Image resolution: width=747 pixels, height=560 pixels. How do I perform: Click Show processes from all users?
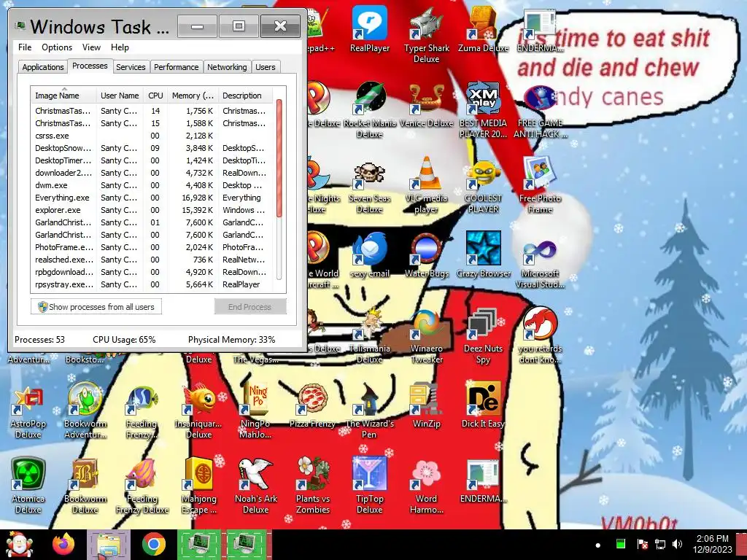click(x=96, y=307)
